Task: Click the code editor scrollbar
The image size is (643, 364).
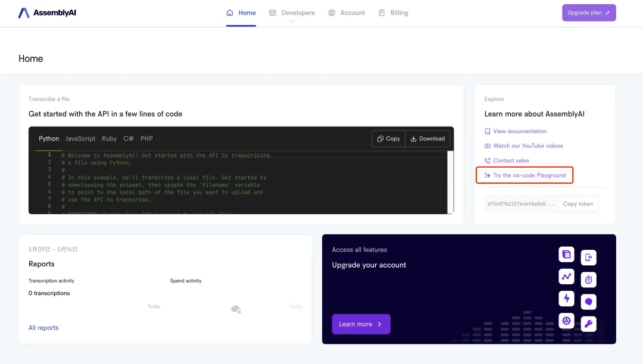Action: pyautogui.click(x=450, y=181)
